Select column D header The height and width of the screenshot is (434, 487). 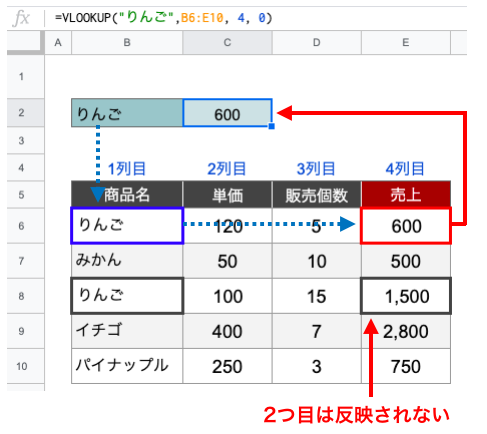[x=317, y=42]
